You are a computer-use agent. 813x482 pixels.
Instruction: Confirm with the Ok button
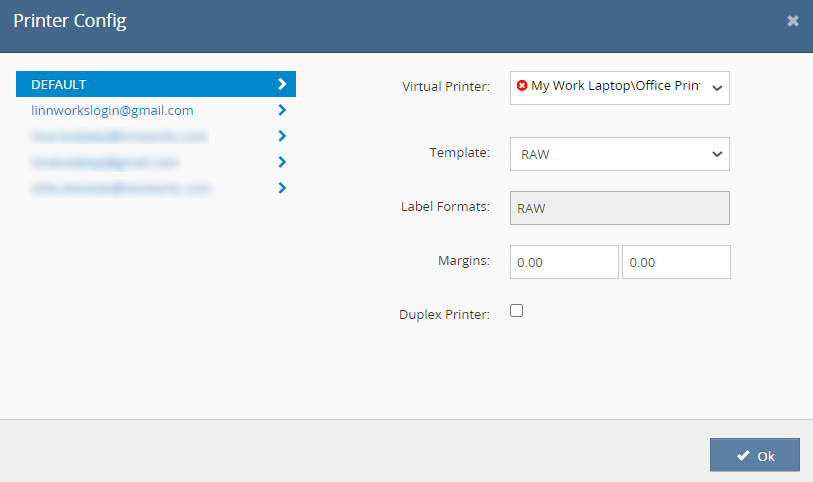(754, 455)
